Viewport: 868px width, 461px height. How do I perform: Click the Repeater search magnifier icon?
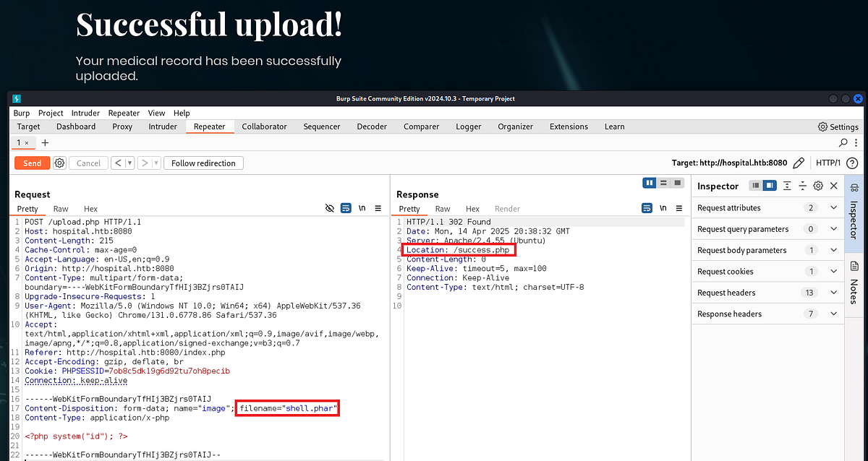843,143
